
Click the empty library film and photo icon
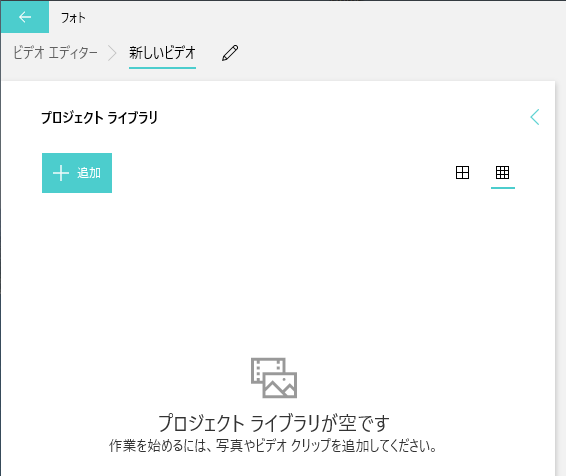pos(274,378)
